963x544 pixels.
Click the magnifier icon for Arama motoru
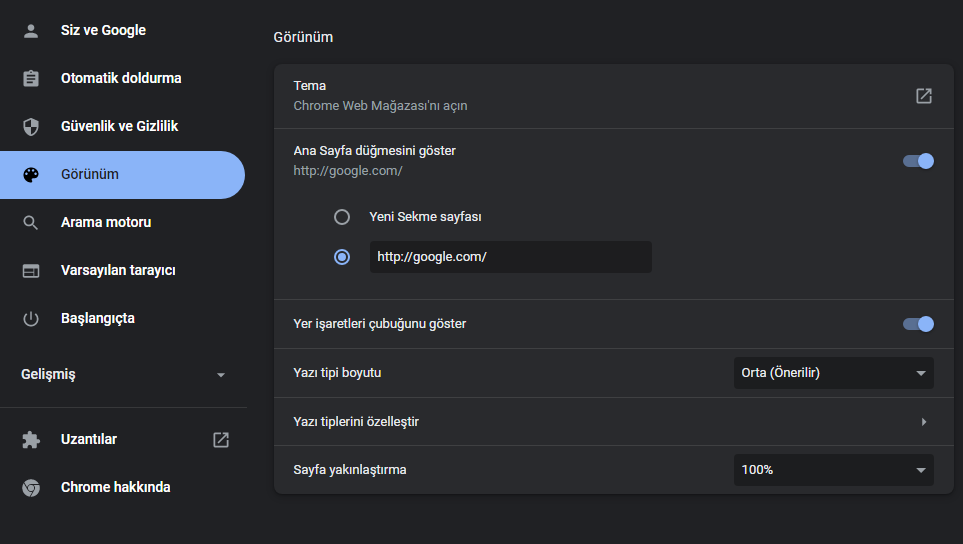tap(31, 223)
